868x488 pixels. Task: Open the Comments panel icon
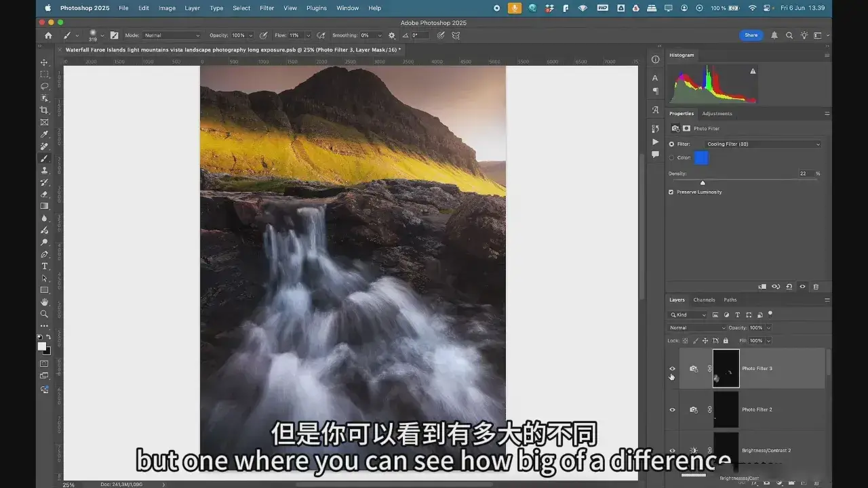coord(655,155)
